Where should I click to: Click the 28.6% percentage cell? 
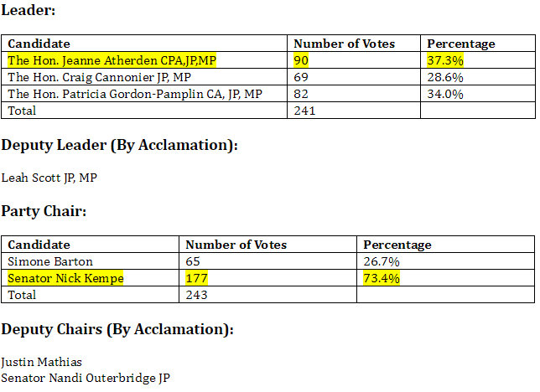click(445, 77)
